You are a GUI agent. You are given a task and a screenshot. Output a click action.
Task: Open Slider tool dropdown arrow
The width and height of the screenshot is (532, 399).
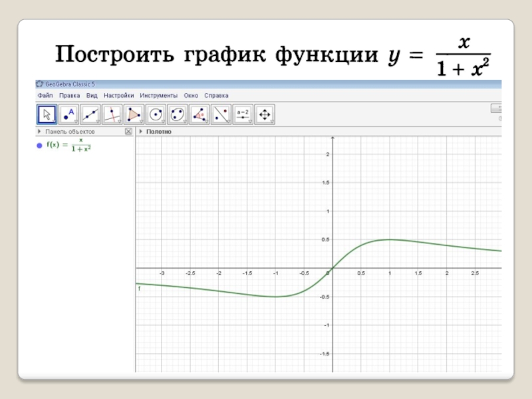click(x=250, y=122)
